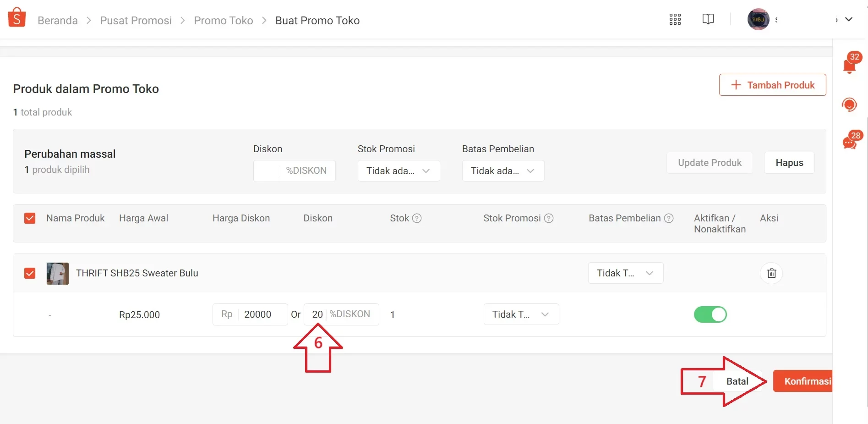Delete the product with the trash icon
Screen dimensions: 868x424
pos(771,273)
